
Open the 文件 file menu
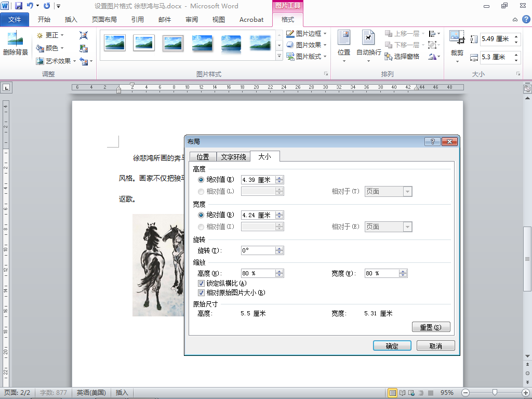[15, 20]
